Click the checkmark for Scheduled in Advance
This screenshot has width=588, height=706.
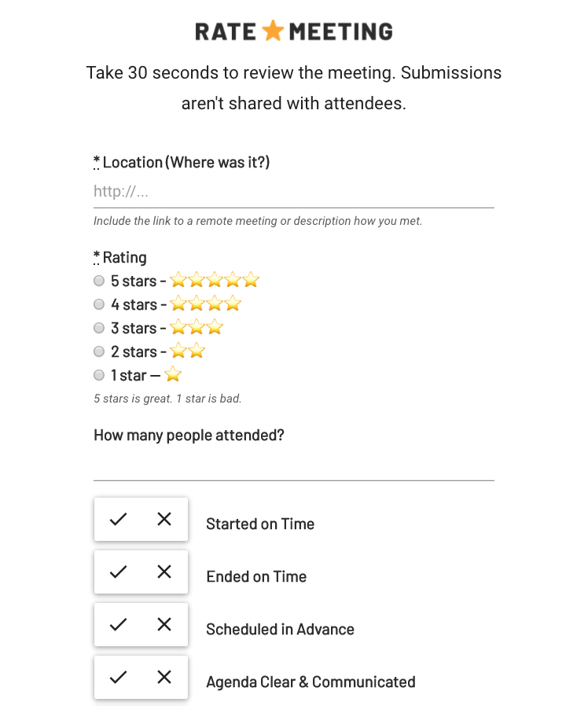tap(118, 624)
